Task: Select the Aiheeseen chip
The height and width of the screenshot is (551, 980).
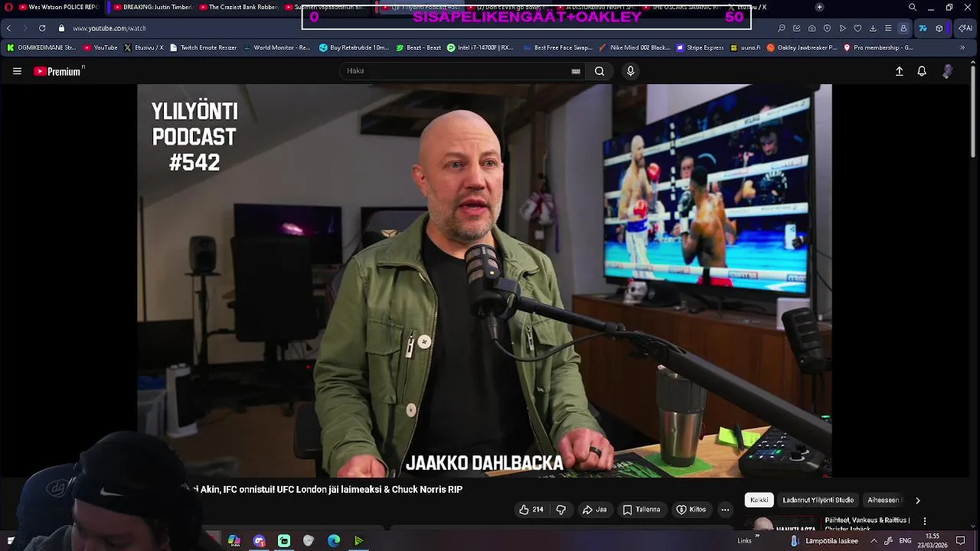Action: pyautogui.click(x=884, y=500)
